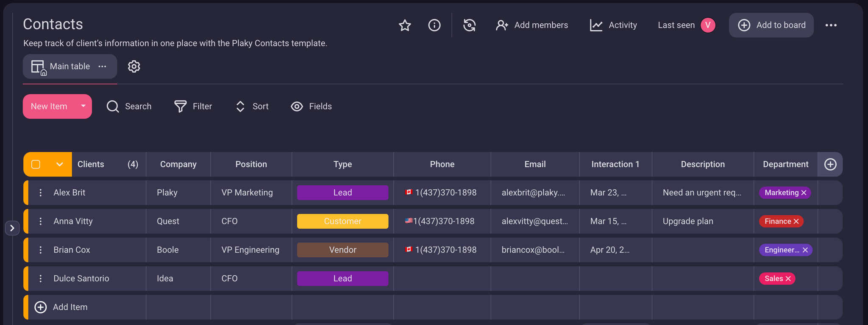The height and width of the screenshot is (325, 868).
Task: Open the board's three-dot more menu
Action: click(x=831, y=25)
